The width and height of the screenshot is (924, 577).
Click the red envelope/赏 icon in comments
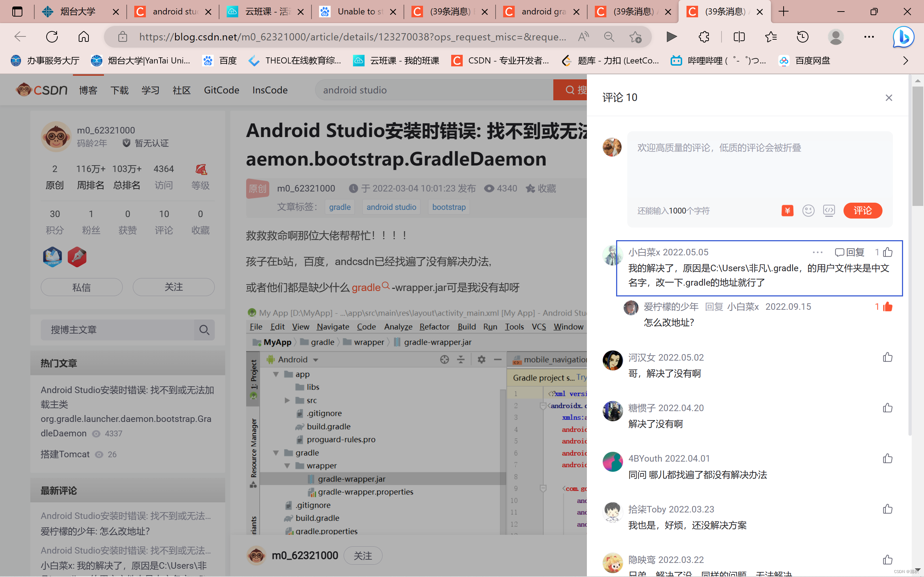[x=787, y=211]
